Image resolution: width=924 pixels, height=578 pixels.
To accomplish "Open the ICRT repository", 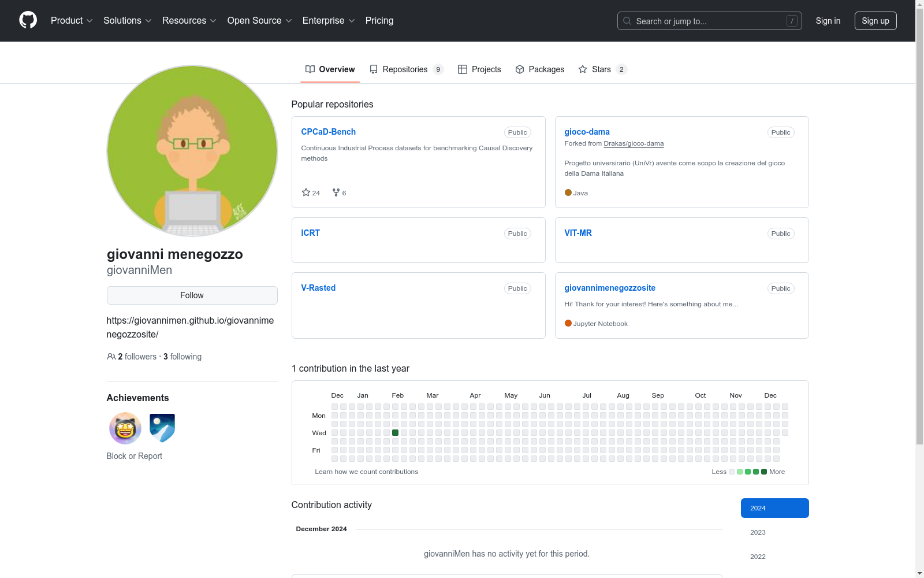I will pos(311,233).
